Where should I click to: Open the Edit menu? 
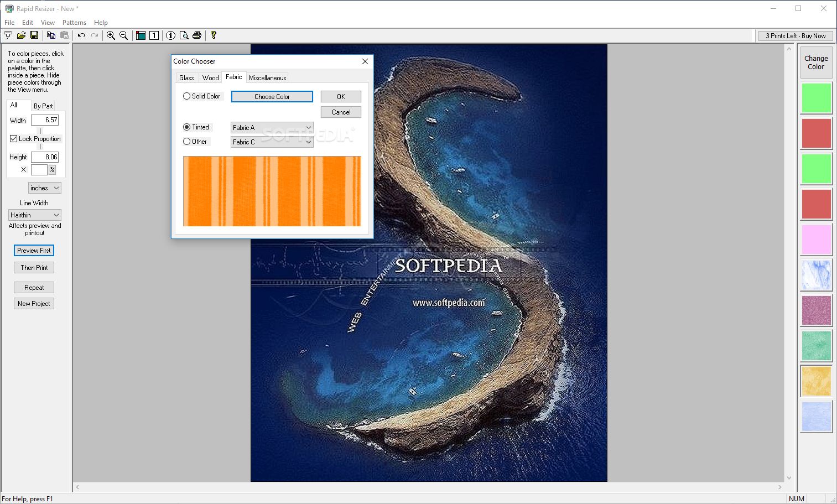(x=28, y=23)
